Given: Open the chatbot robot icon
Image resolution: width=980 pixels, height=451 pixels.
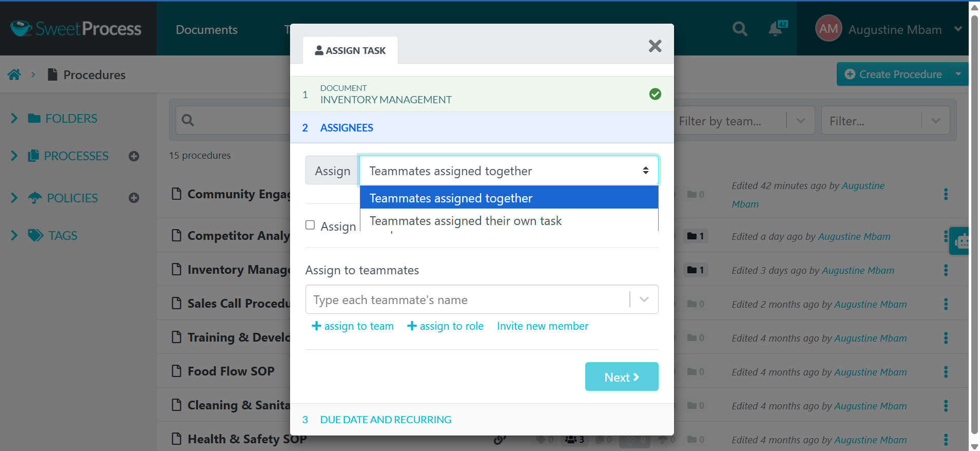Looking at the screenshot, I should (x=961, y=241).
